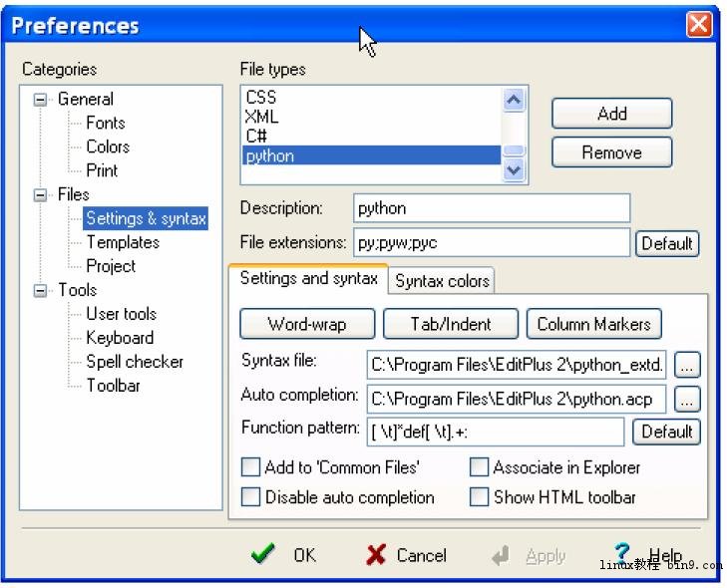This screenshot has width=727, height=588.
Task: Click the Remove file type button
Action: (x=612, y=152)
